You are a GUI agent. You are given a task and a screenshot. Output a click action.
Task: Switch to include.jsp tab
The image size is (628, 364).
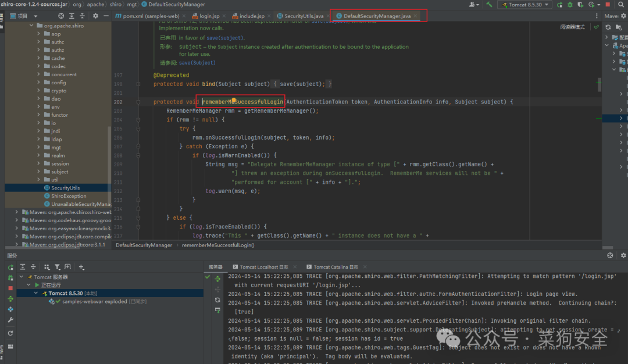(252, 16)
